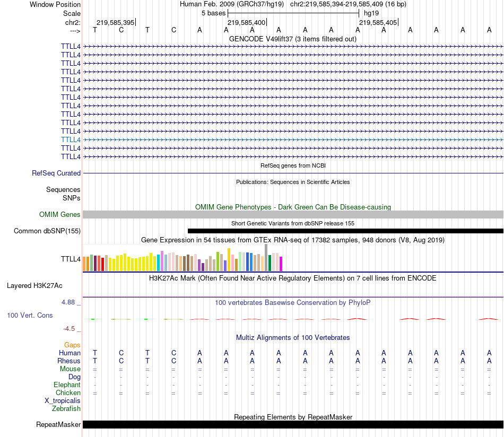
Task: Click the topmost TTLL4 transcript label under GENCODE
Action: [71, 46]
